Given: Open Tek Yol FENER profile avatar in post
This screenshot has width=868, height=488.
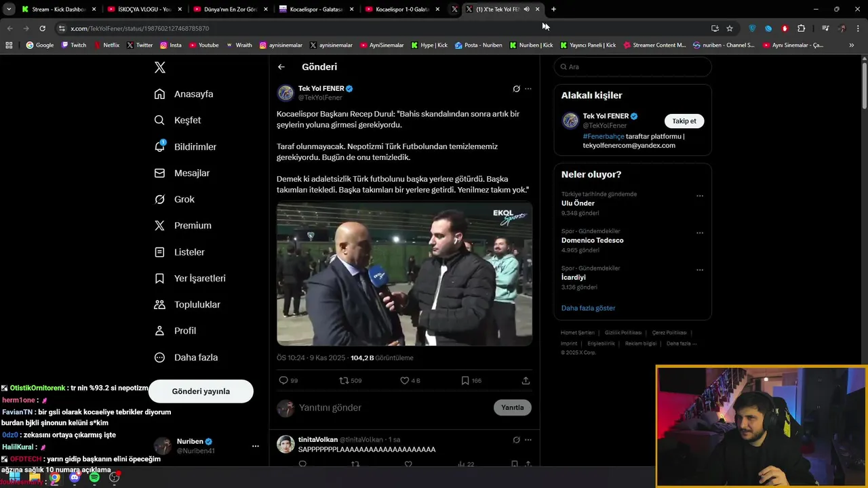Looking at the screenshot, I should coord(285,93).
